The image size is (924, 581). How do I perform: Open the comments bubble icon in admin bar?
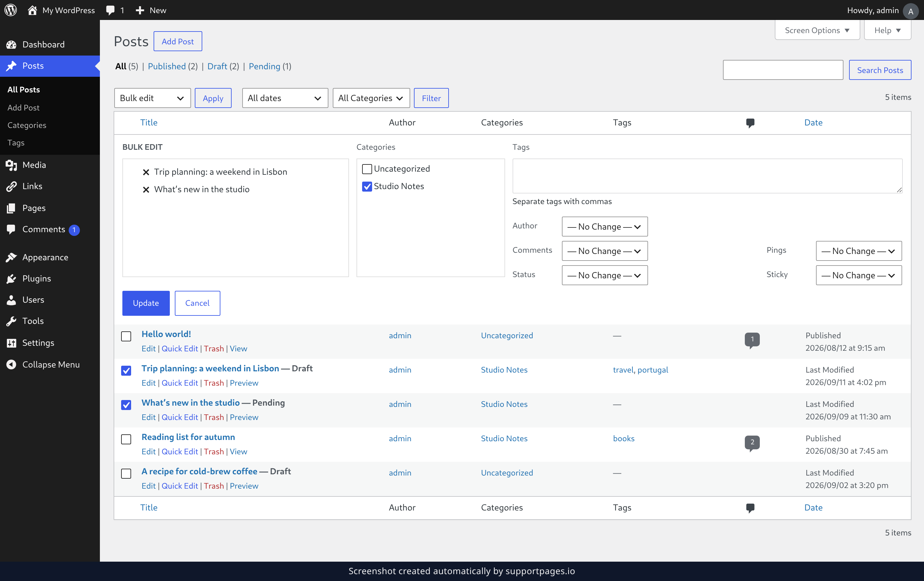[x=111, y=10]
